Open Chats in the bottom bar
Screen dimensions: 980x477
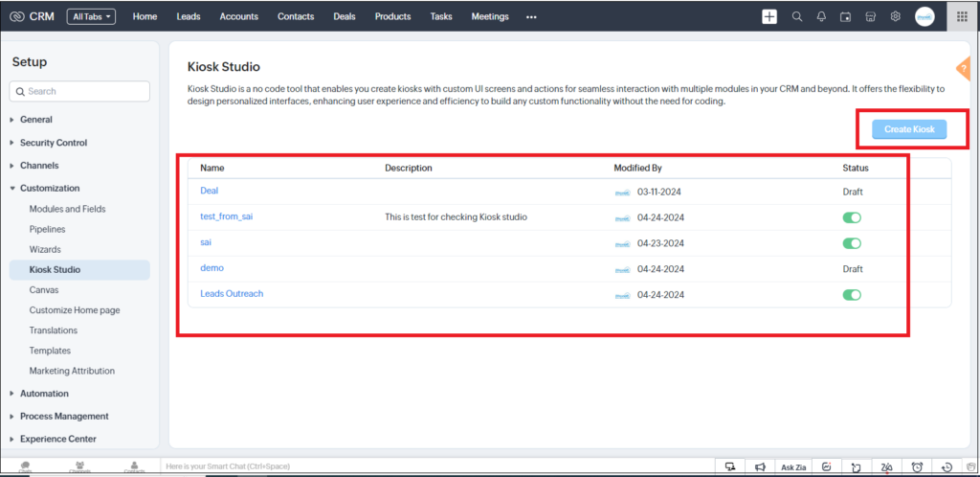26,466
